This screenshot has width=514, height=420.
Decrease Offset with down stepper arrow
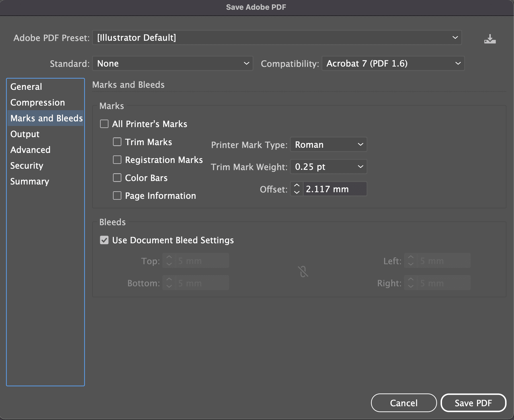coord(297,192)
